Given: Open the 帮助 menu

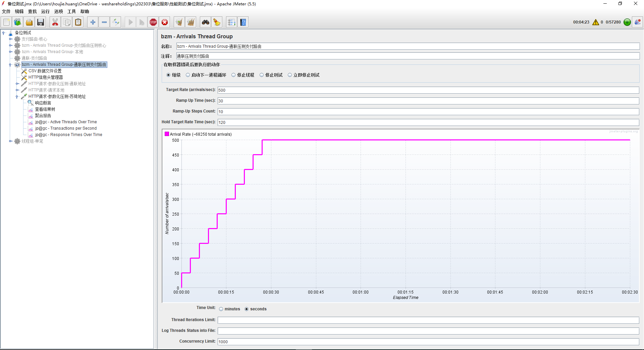Looking at the screenshot, I should pos(85,11).
